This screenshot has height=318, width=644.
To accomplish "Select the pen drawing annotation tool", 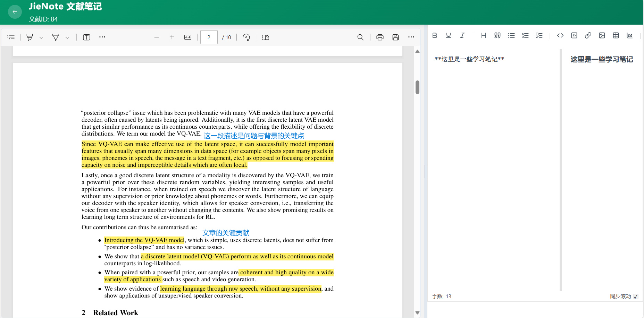I will (x=56, y=37).
